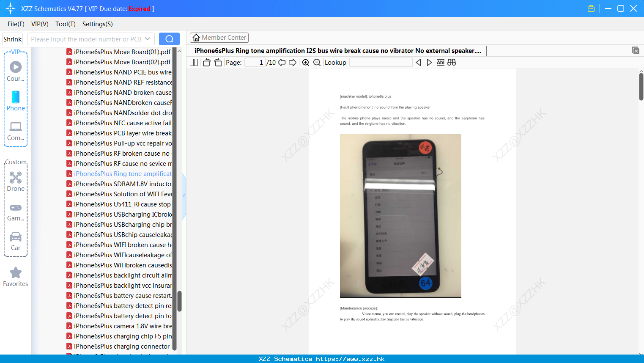Click the Shrink button
644x363 pixels.
coord(12,39)
